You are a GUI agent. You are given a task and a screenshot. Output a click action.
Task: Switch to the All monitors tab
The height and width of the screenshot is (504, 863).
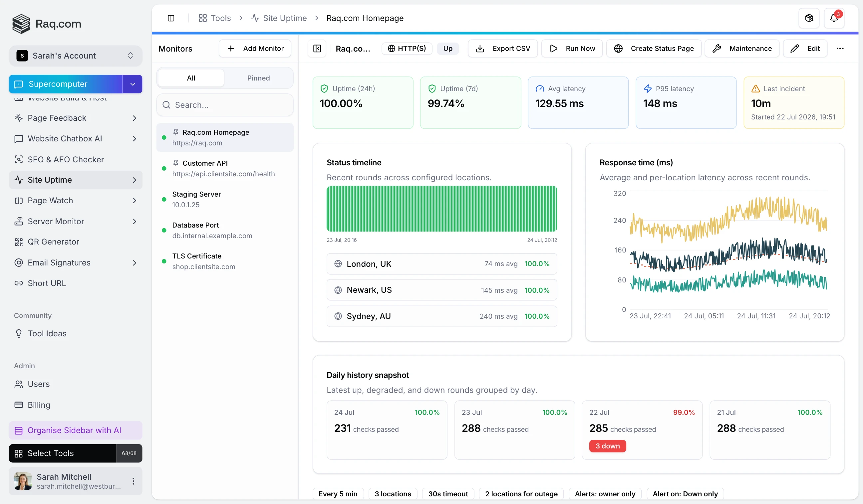coord(191,78)
